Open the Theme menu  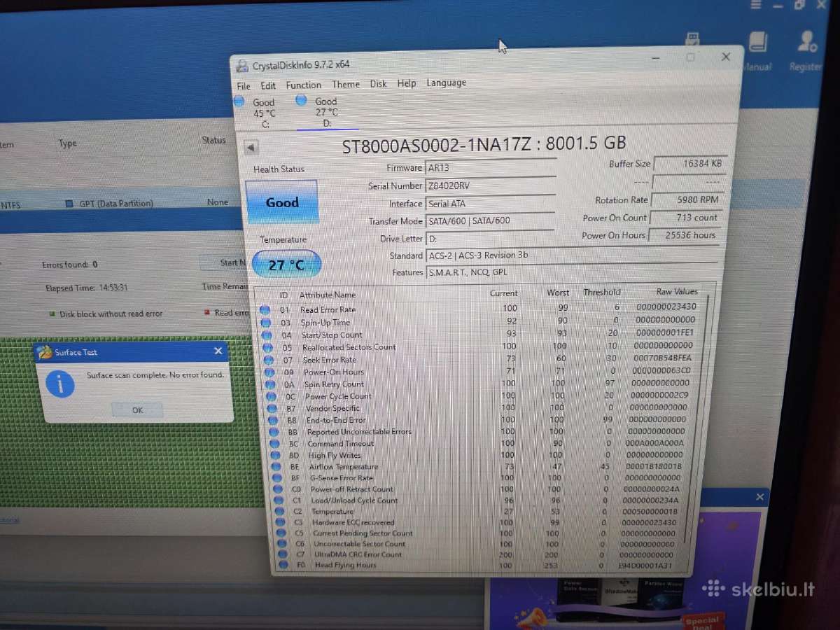coord(346,84)
